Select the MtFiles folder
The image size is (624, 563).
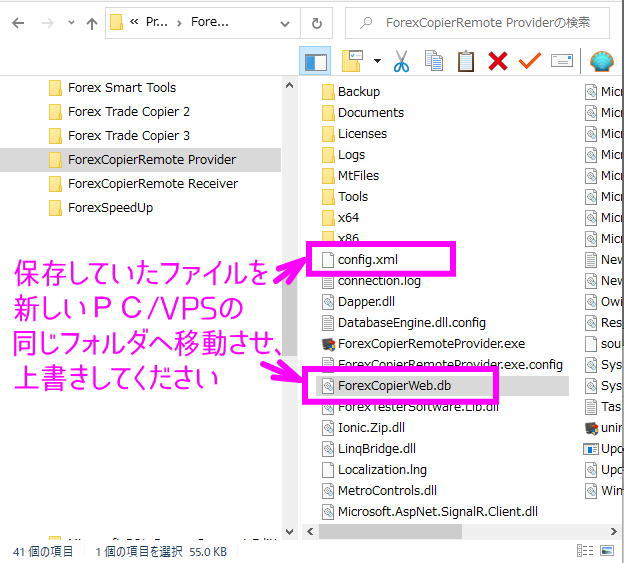pyautogui.click(x=350, y=176)
